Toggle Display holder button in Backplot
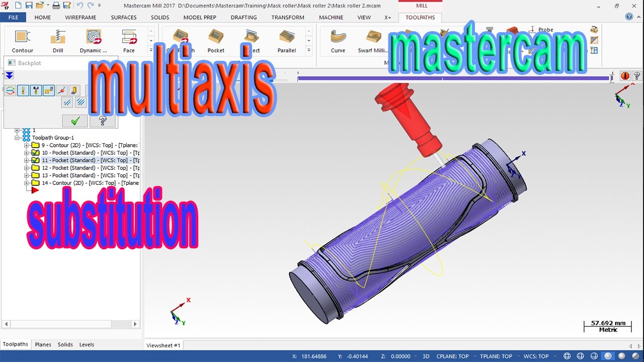644x362 pixels. tap(36, 90)
